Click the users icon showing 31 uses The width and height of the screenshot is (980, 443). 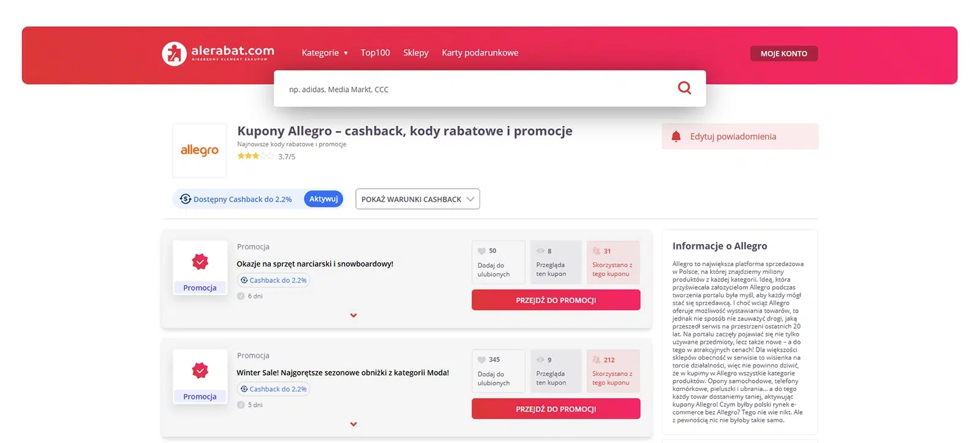tap(597, 251)
